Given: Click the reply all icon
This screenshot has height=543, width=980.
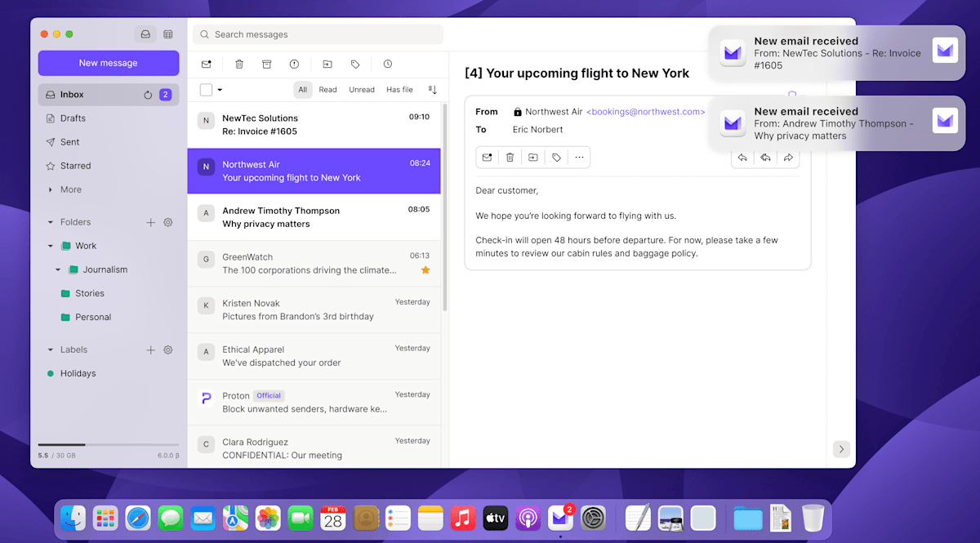Looking at the screenshot, I should click(x=765, y=158).
